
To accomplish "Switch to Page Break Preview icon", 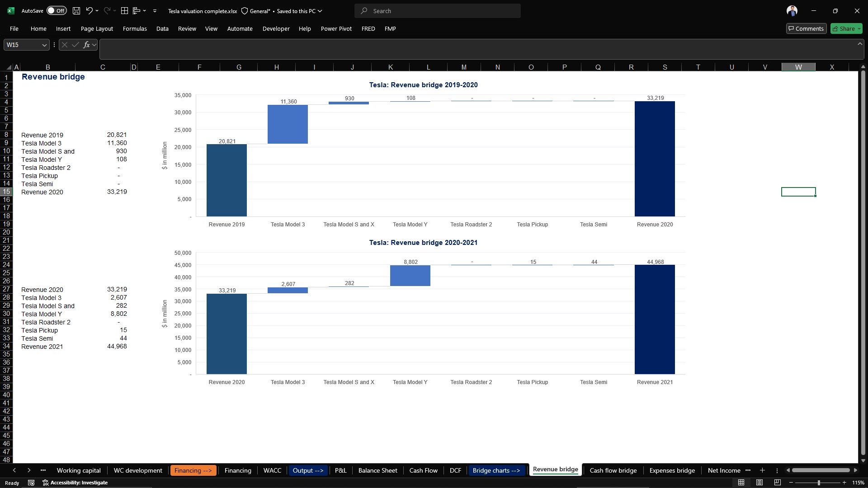I will 778,483.
